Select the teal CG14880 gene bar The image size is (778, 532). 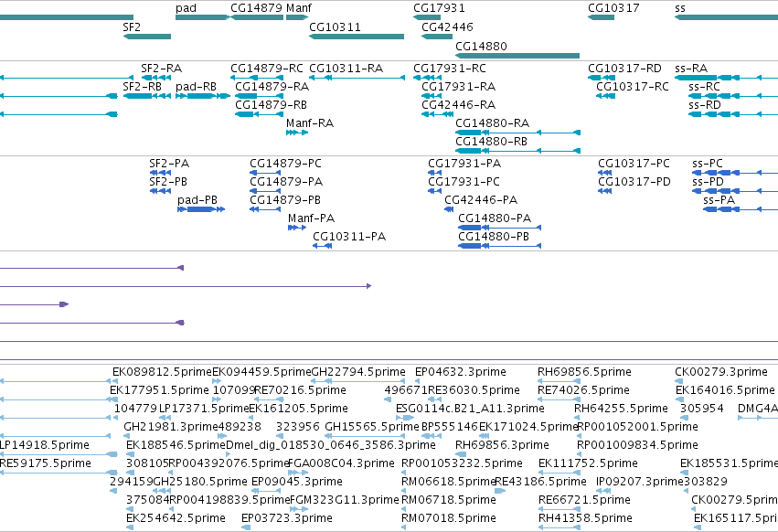click(x=517, y=56)
